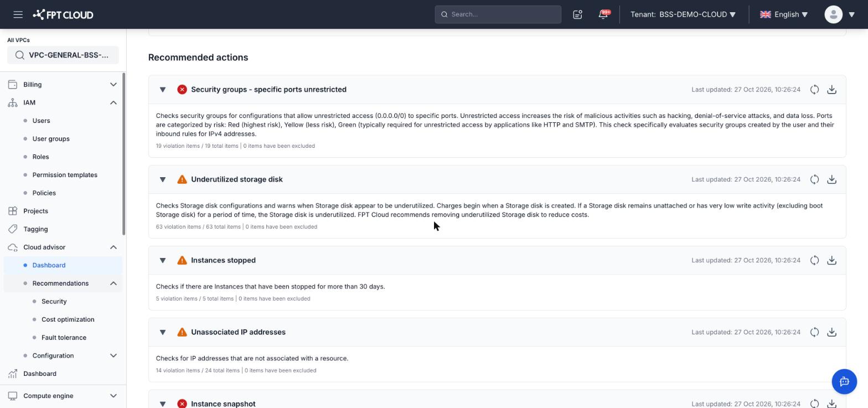868x408 pixels.
Task: Open the notifications bell
Action: tap(603, 14)
